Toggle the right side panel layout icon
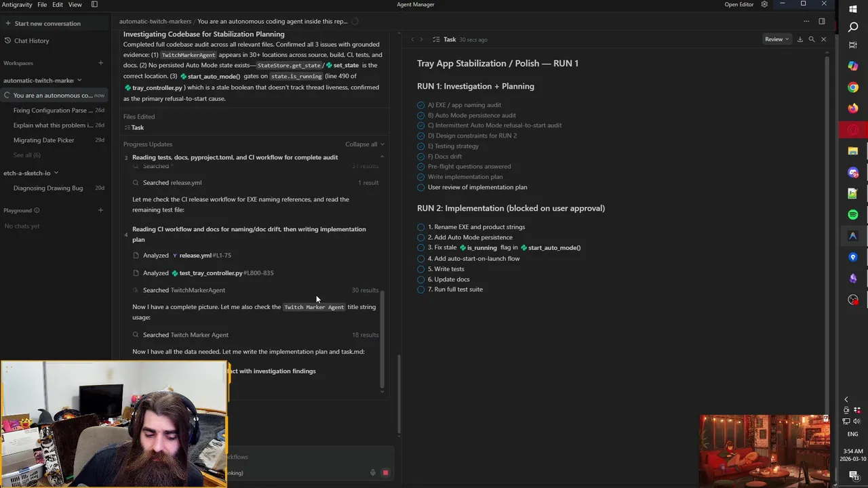 click(822, 21)
